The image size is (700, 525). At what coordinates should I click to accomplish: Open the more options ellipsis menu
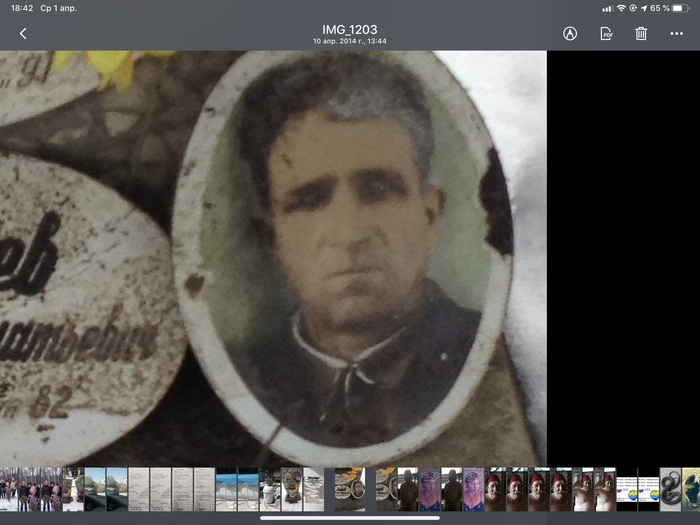[x=676, y=33]
